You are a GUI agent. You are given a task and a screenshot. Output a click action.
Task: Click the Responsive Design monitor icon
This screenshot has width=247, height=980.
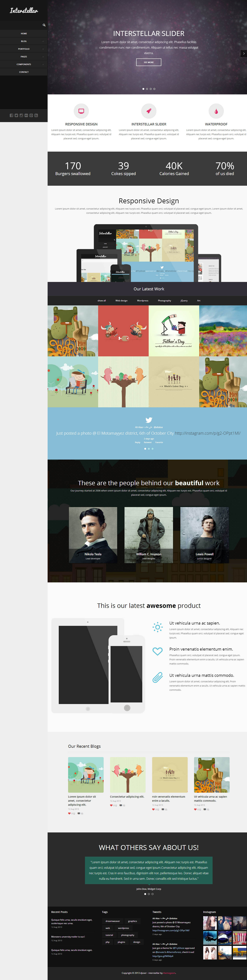coord(81,111)
